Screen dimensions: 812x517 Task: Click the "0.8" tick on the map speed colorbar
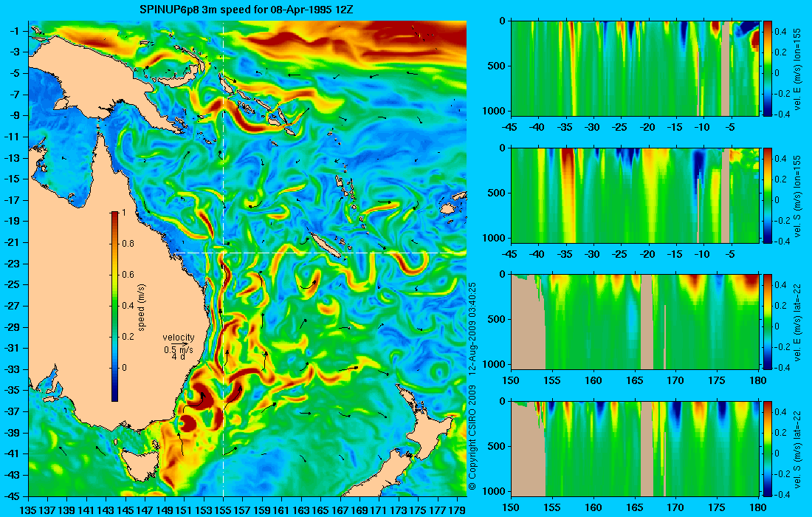[128, 244]
